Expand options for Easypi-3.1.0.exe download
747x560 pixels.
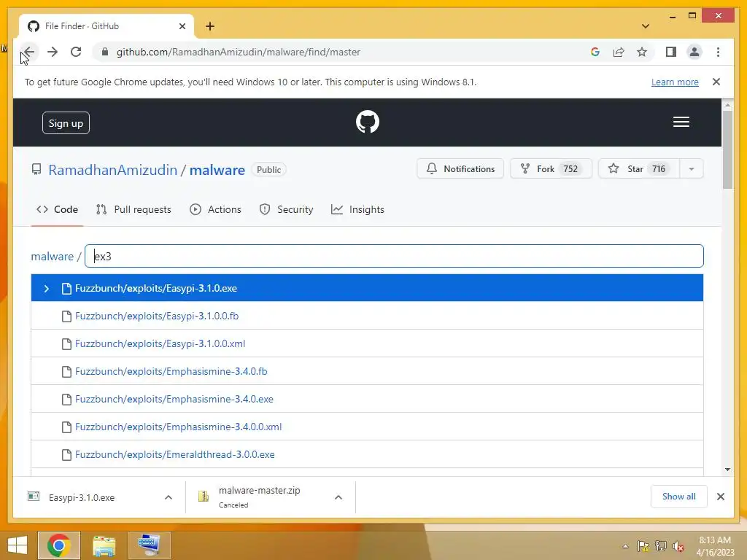coord(169,497)
